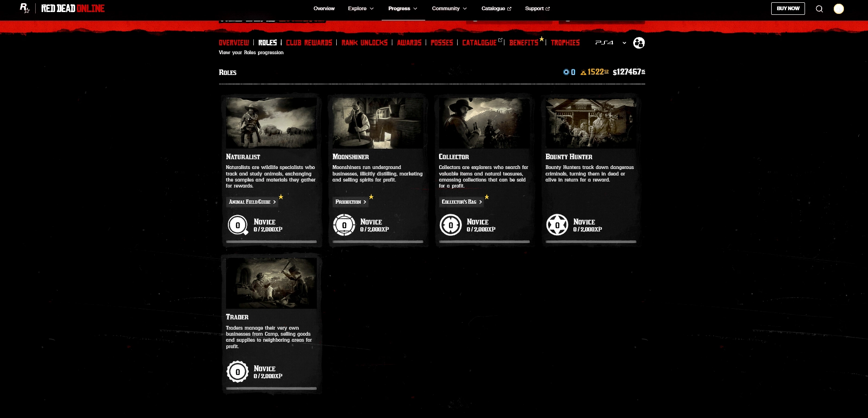
Task: Click the Moonshiner rank badge icon
Action: tap(344, 225)
